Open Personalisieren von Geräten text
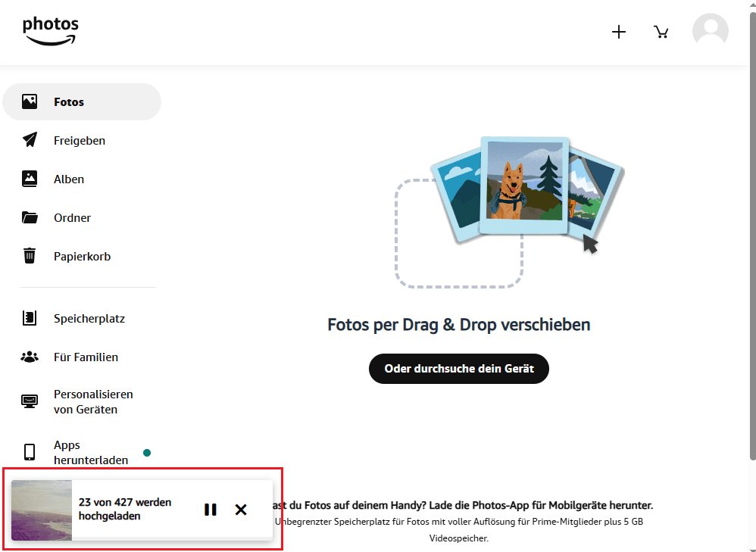This screenshot has width=756, height=552. [x=93, y=401]
